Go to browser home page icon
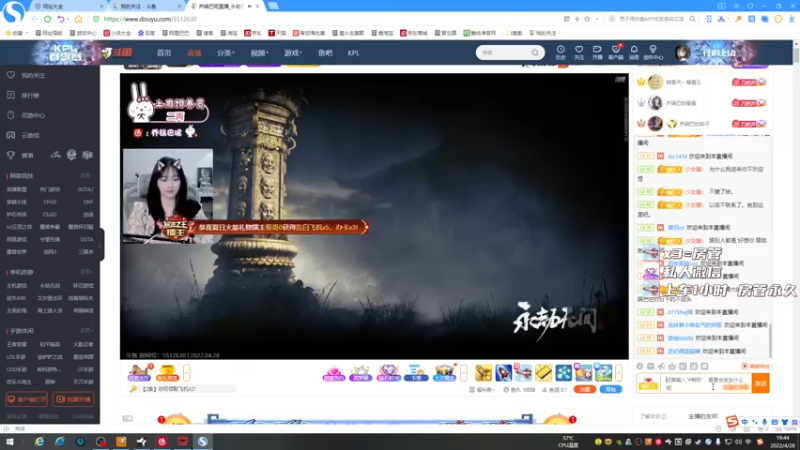 coord(79,19)
